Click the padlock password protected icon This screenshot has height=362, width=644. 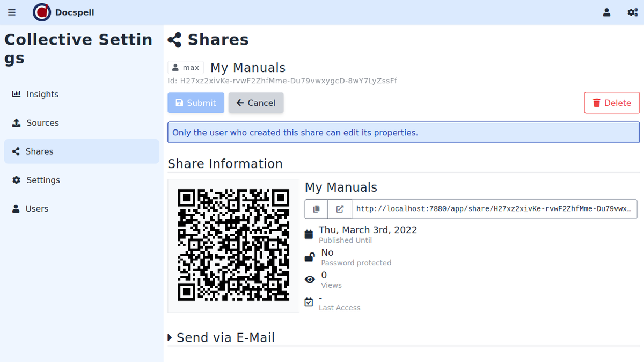pyautogui.click(x=310, y=257)
